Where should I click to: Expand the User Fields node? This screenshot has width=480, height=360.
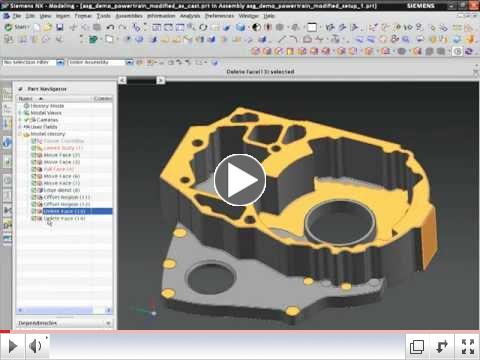[20, 127]
